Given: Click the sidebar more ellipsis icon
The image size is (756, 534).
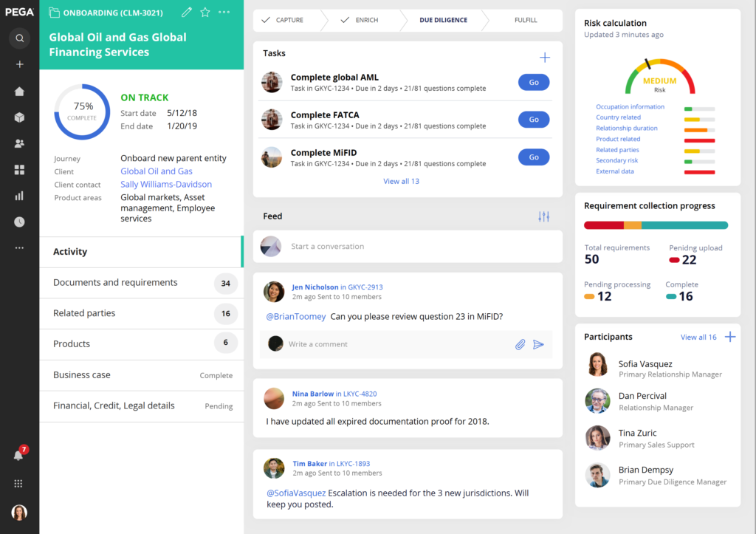Looking at the screenshot, I should [x=19, y=248].
